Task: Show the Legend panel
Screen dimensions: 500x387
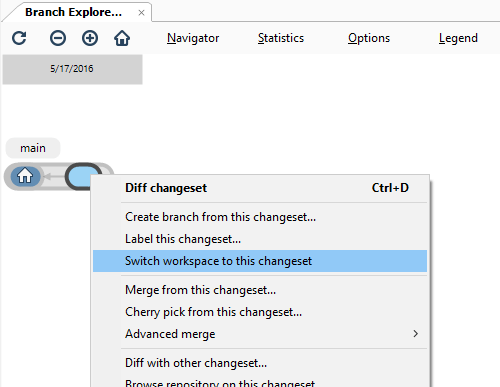Action: tap(458, 38)
